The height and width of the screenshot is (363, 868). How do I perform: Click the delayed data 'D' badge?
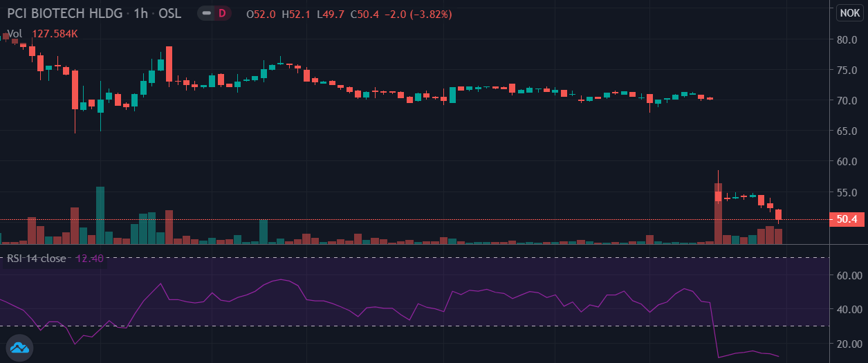[x=222, y=13]
